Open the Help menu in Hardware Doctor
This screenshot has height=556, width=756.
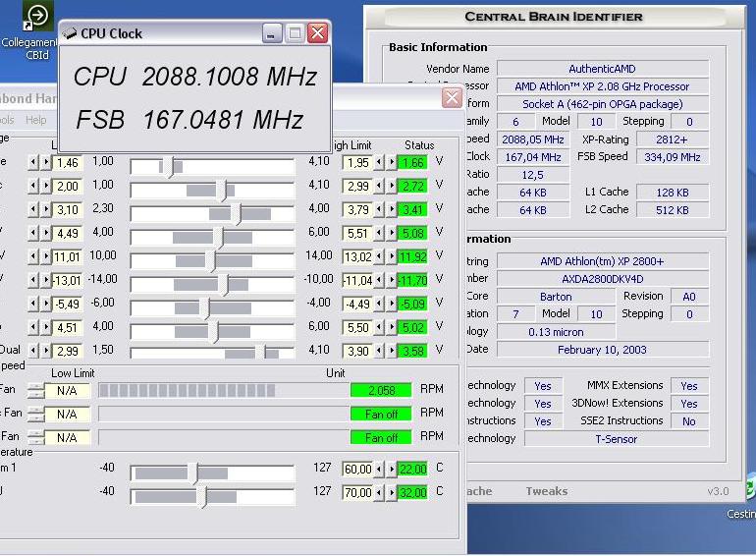(x=35, y=120)
